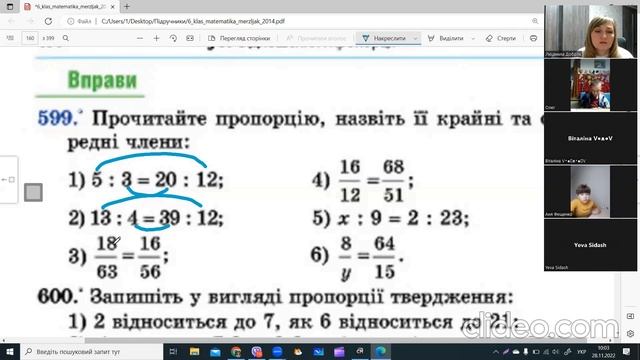The image size is (640, 360).
Task: Close the 6_klas_matematika_merzljak tab
Action: click(x=113, y=7)
